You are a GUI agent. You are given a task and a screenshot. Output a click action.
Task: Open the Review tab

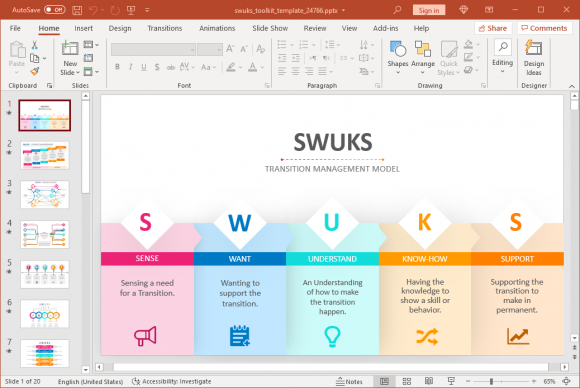point(315,28)
